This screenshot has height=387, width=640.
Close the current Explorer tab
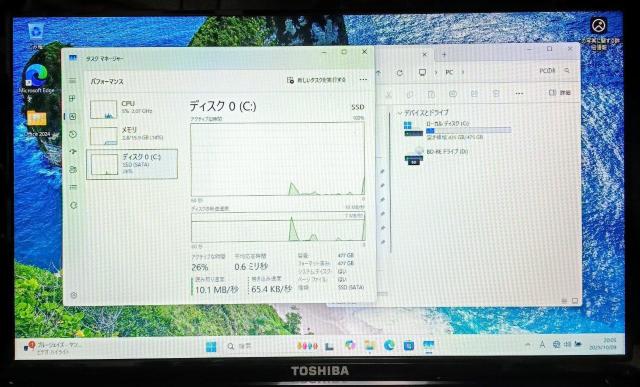pyautogui.click(x=424, y=54)
